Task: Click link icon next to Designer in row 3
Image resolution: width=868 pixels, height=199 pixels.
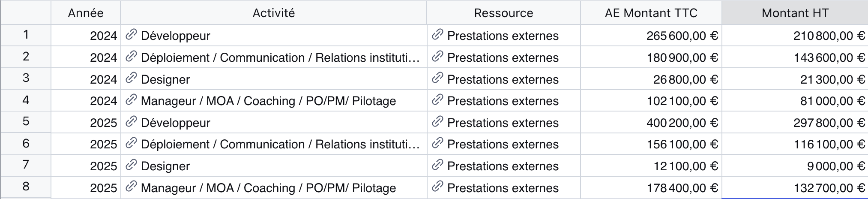Action: point(131,78)
